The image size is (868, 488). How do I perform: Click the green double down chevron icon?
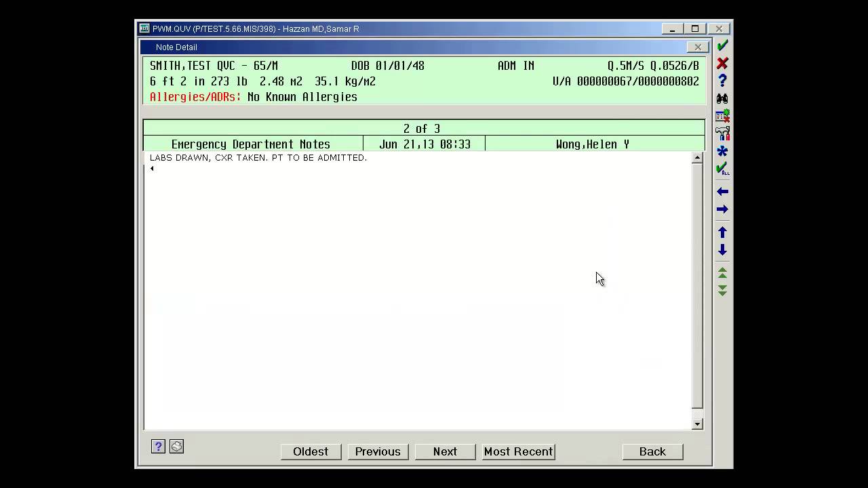[722, 290]
